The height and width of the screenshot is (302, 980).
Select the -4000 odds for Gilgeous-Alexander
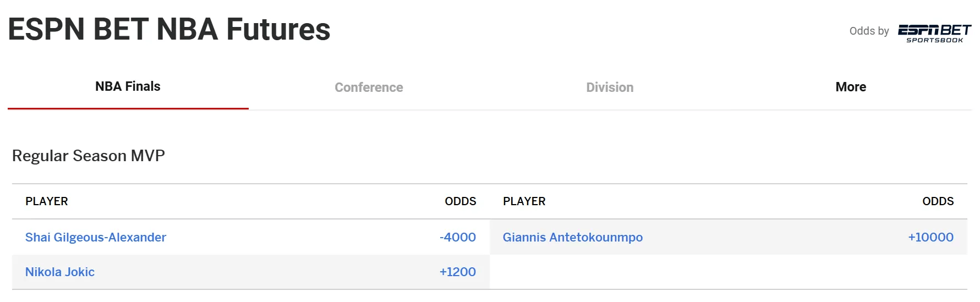click(x=458, y=237)
